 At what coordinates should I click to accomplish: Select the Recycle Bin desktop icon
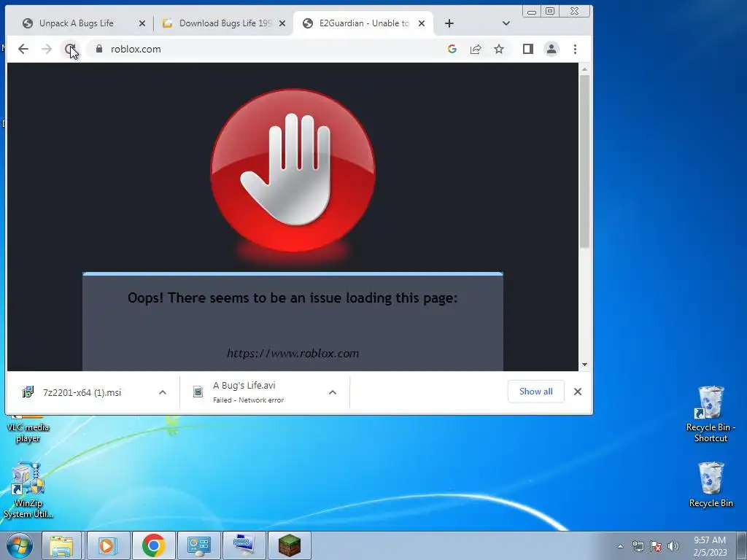[711, 484]
